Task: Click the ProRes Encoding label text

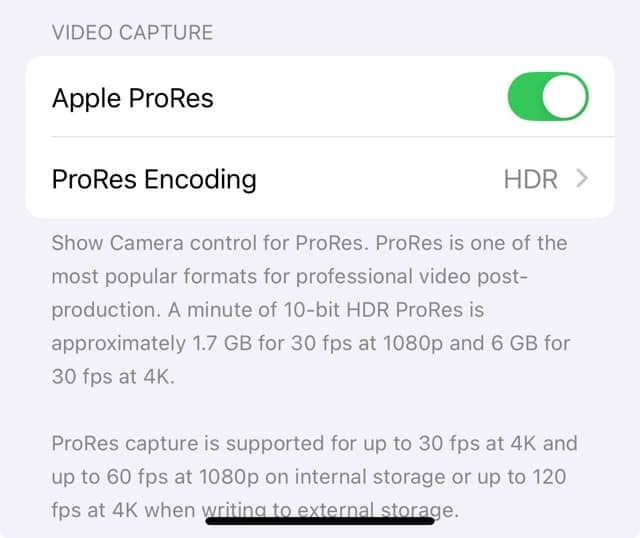Action: tap(154, 180)
